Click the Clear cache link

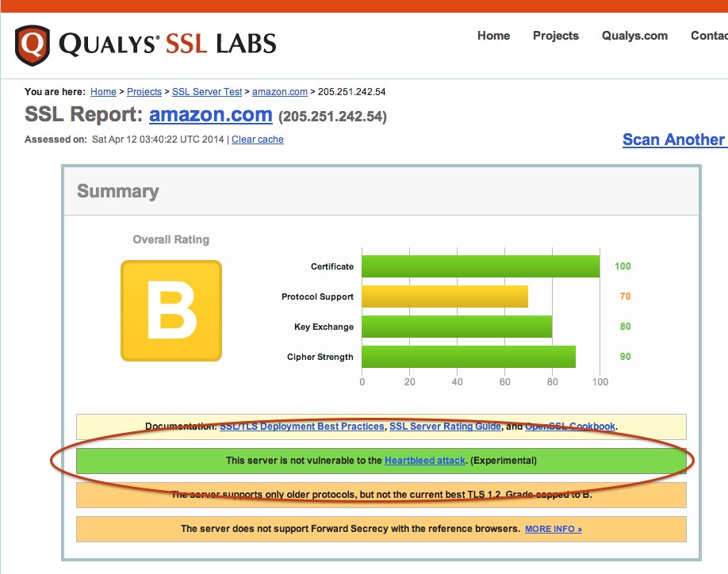(258, 140)
